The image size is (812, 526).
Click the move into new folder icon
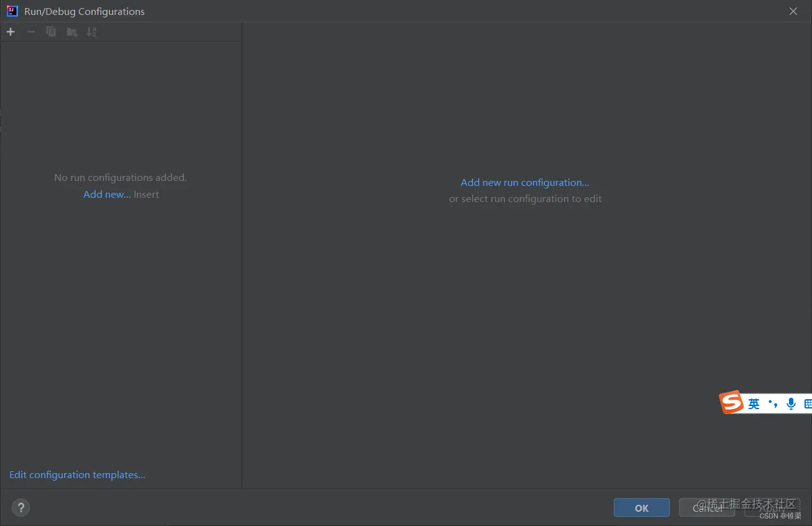pos(72,32)
